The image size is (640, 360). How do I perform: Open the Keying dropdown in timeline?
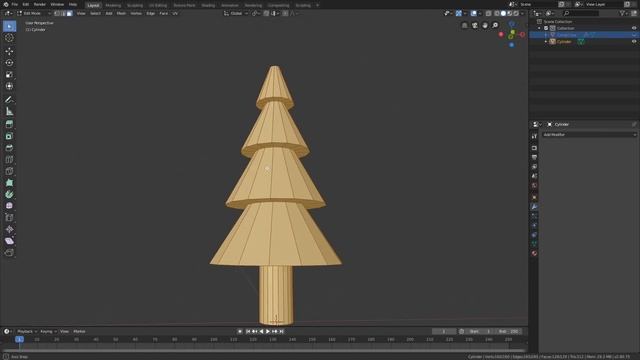click(48, 331)
